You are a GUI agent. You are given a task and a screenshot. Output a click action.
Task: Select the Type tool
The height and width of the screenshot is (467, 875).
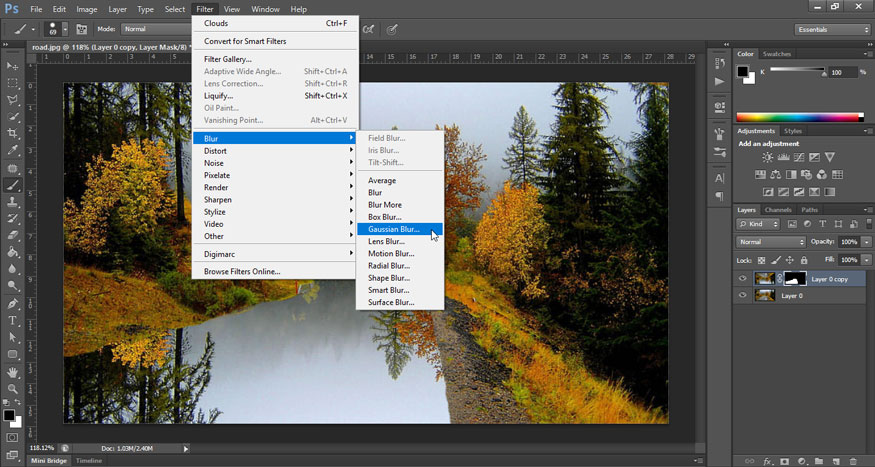coord(13,320)
